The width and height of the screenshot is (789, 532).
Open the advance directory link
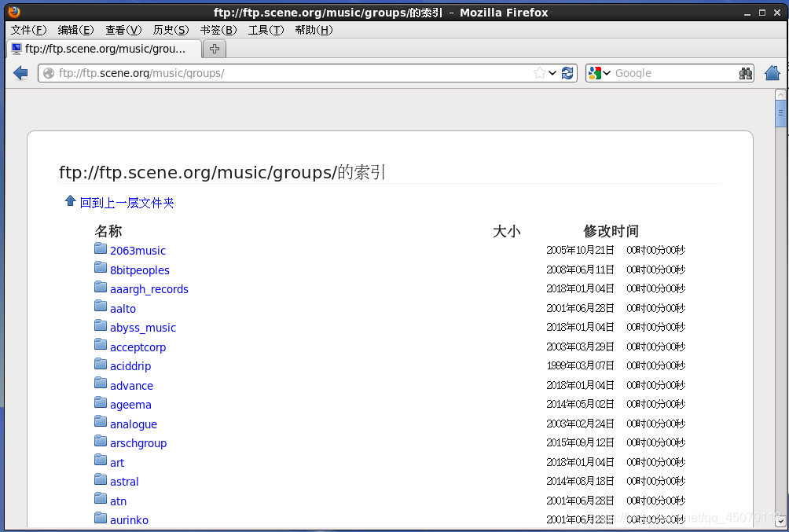pos(131,386)
